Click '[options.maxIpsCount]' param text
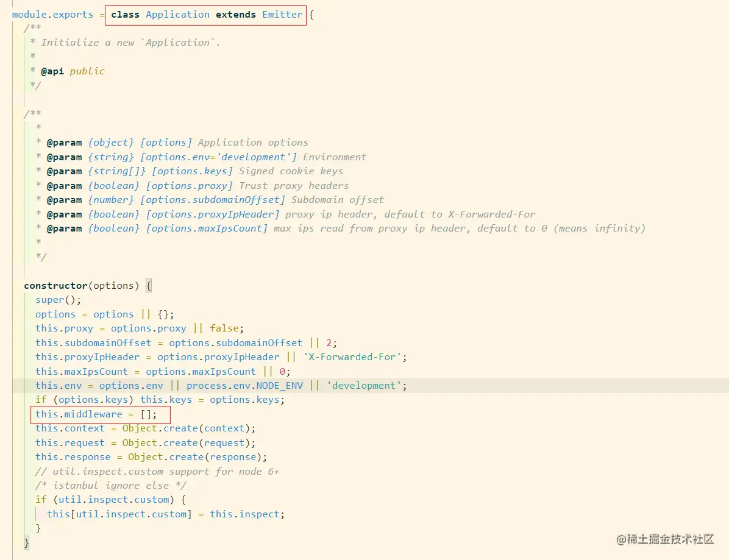 (207, 229)
